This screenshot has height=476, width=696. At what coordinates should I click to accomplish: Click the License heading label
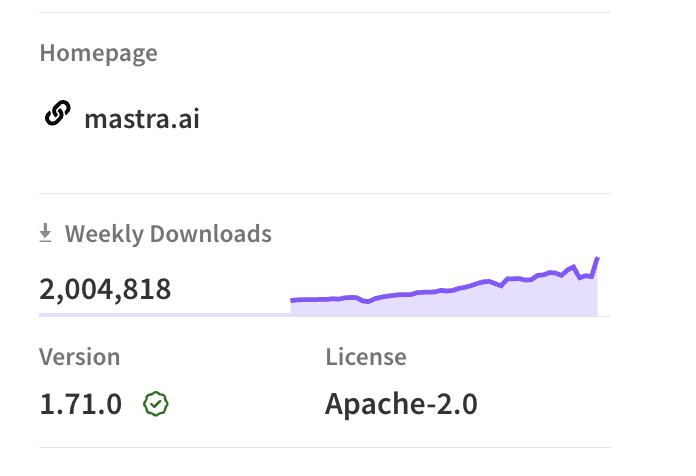click(x=366, y=357)
